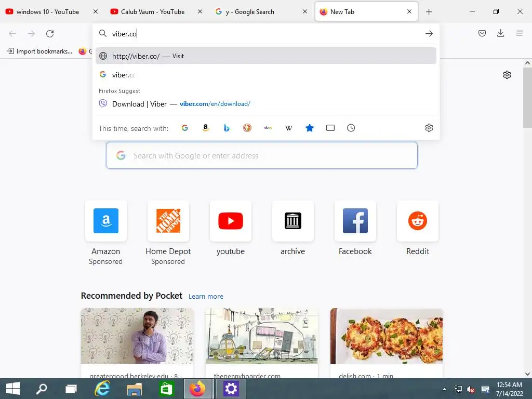Open taskbar Search magnifier

tap(42, 389)
